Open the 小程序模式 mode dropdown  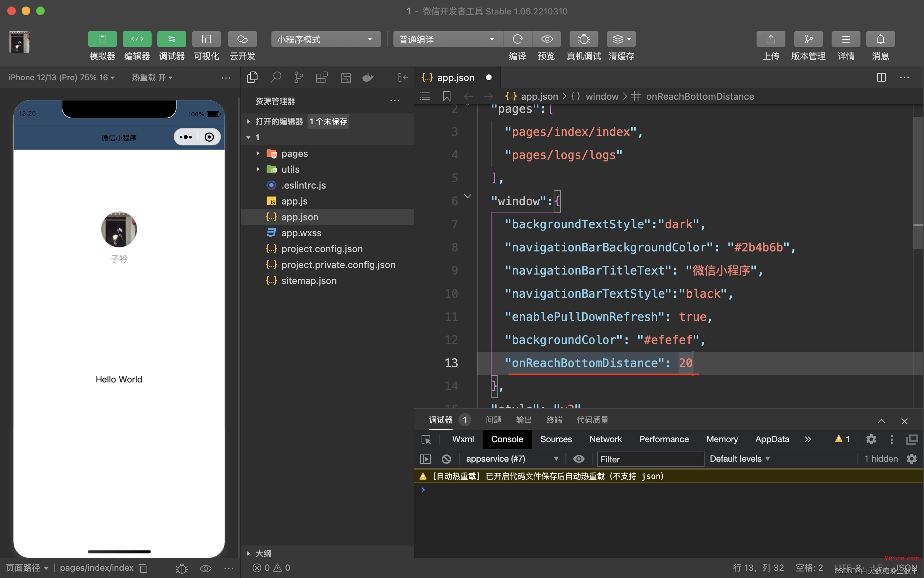[326, 39]
